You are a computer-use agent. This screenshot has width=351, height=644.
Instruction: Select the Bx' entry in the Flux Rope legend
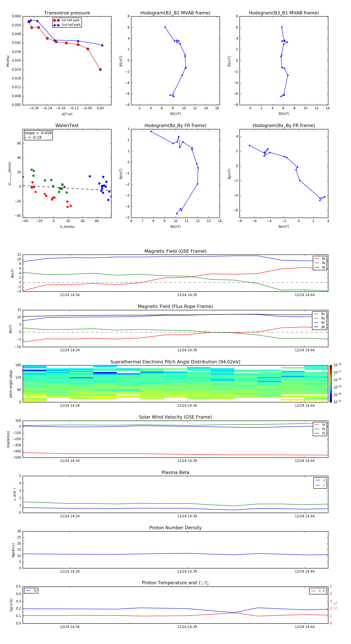(320, 314)
